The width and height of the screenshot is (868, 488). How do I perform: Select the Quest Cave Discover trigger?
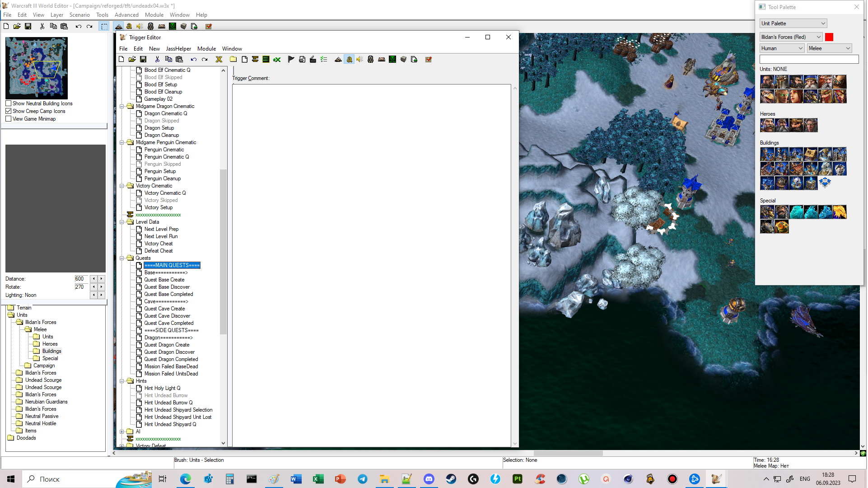point(167,316)
